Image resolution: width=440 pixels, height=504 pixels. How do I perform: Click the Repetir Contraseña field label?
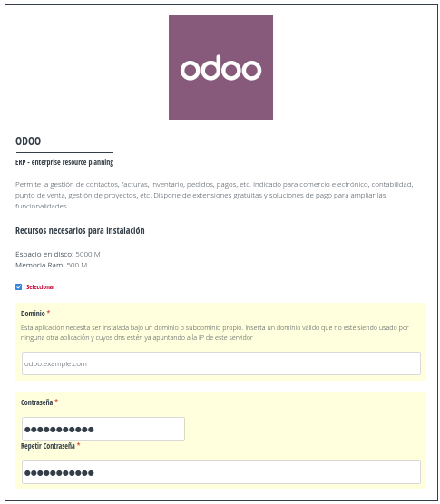tap(47, 446)
